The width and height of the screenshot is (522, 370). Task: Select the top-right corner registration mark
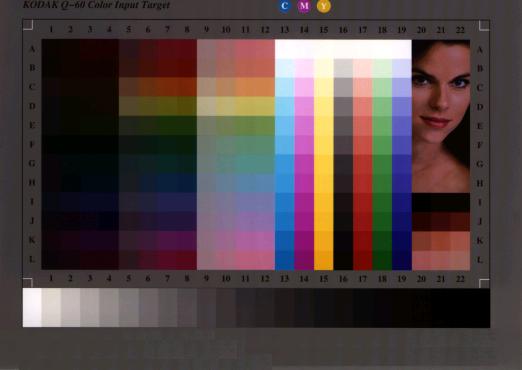484,25
